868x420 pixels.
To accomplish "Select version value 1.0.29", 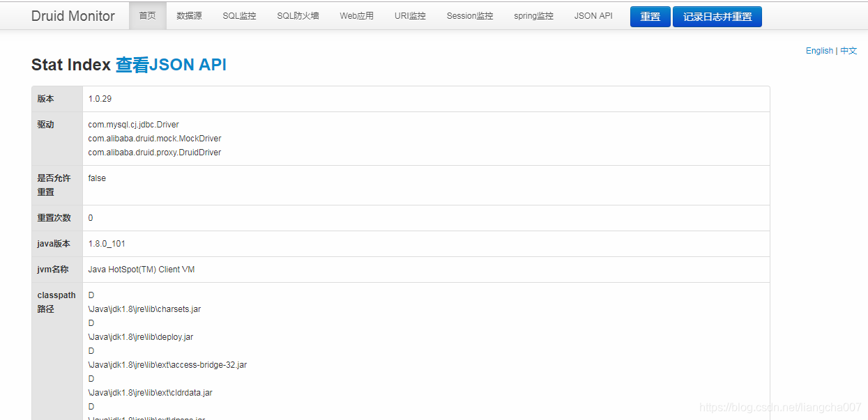I will click(100, 99).
